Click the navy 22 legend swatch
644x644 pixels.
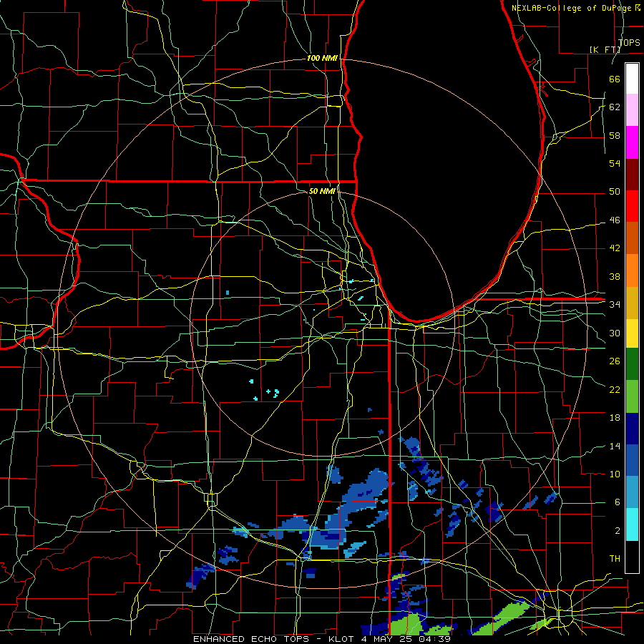pos(632,429)
